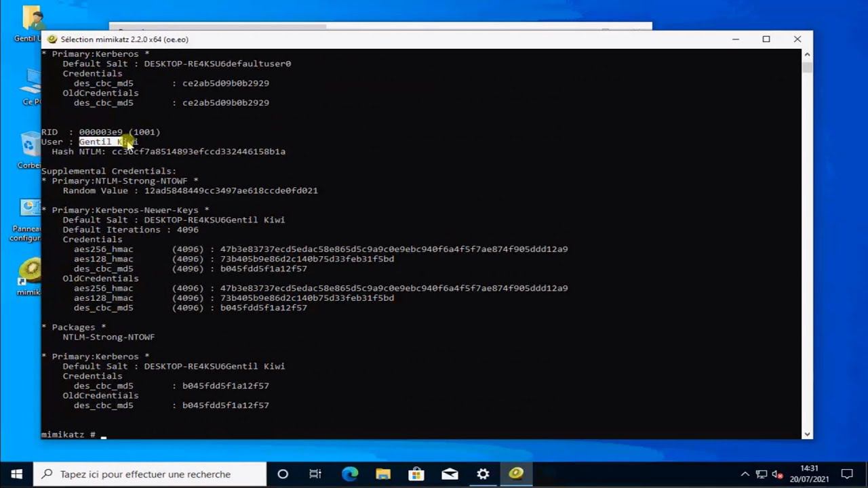
Task: Click the first aes256_hmac key value under Credentials
Action: 394,249
